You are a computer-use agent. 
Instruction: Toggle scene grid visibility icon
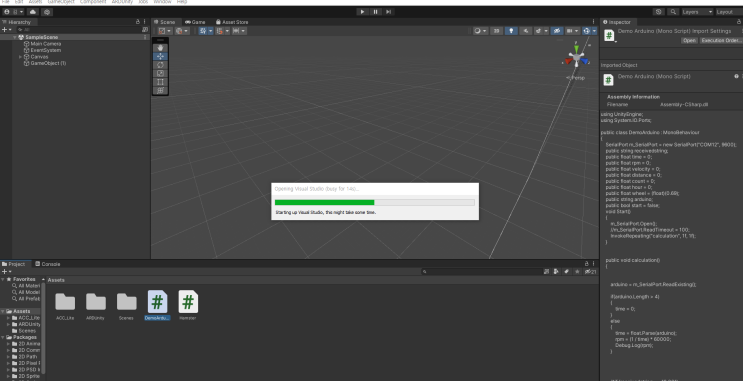pyautogui.click(x=203, y=31)
